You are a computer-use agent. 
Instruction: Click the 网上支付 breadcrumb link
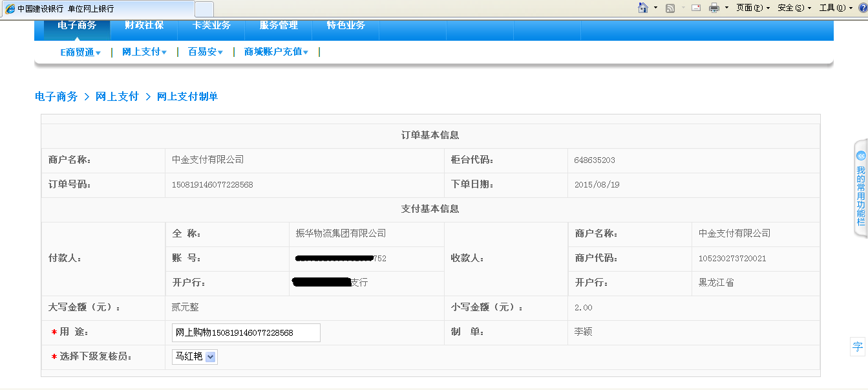coord(117,96)
